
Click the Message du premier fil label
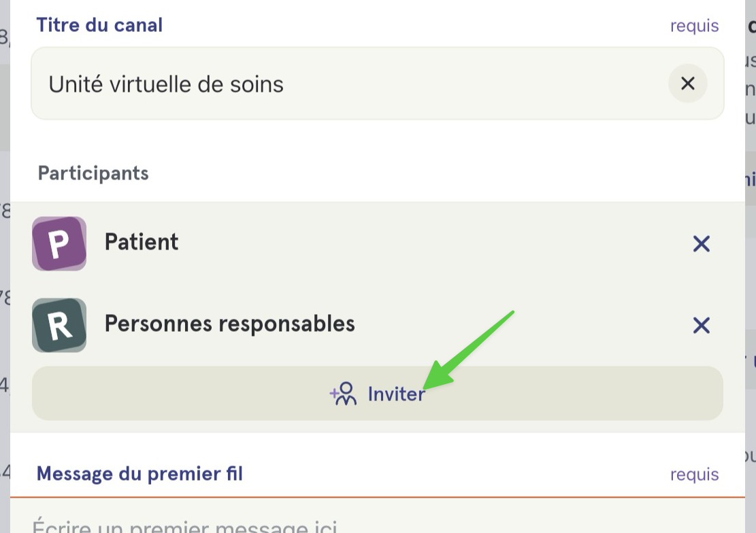click(x=139, y=474)
